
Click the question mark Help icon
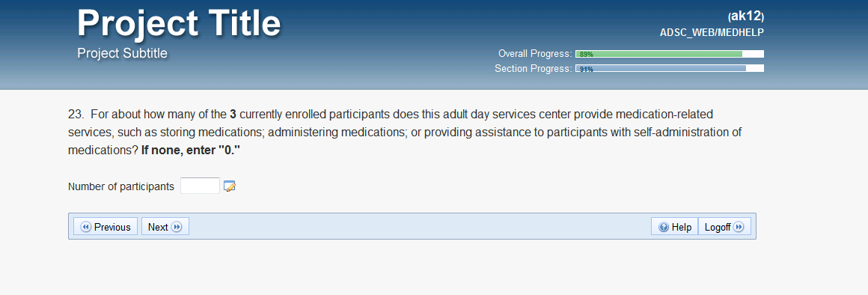click(x=664, y=227)
